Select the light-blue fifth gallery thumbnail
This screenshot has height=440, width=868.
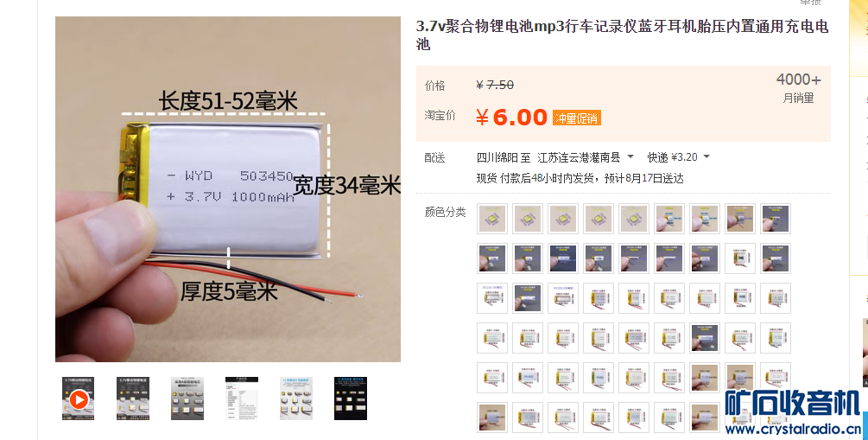pos(296,399)
